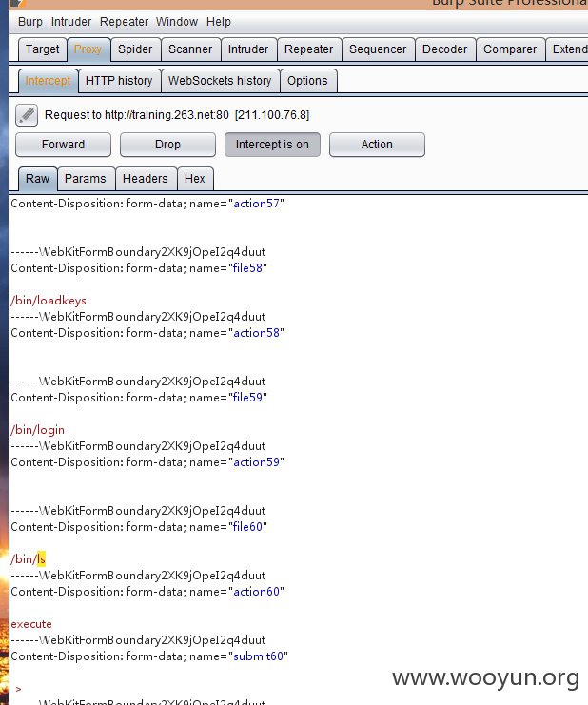Toggle the Intercept is on button

[272, 145]
